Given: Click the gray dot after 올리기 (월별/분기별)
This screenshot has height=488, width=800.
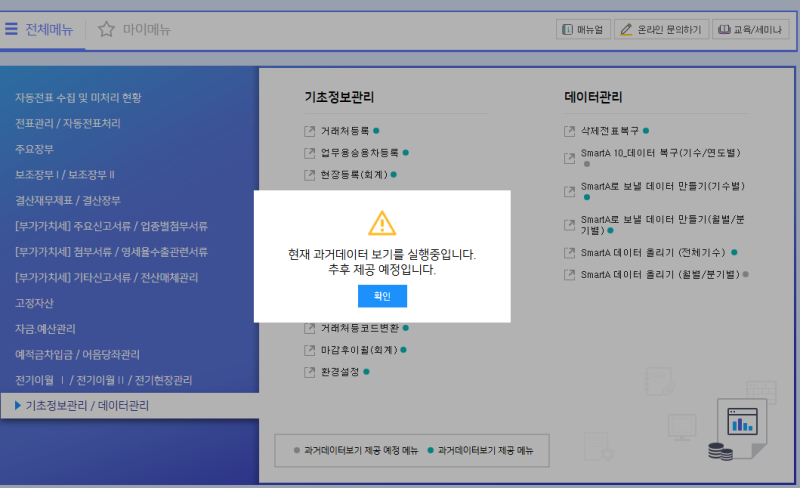Looking at the screenshot, I should 745,274.
